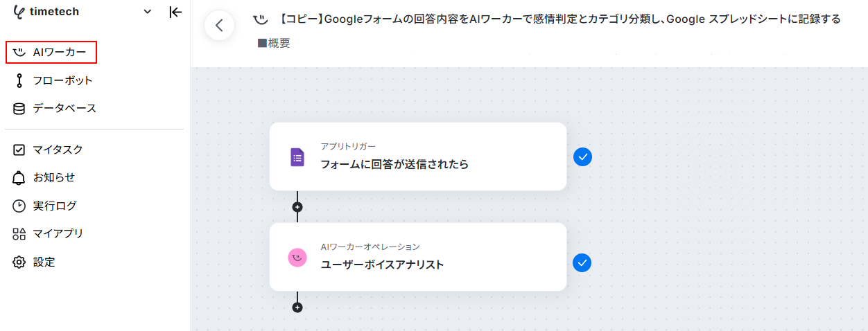This screenshot has height=331, width=868.
Task: Click the AI worker icon beside the flow title
Action: [260, 19]
